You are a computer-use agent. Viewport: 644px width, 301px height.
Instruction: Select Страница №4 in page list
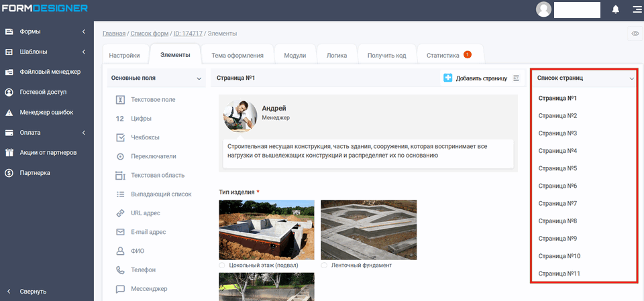[x=557, y=151]
